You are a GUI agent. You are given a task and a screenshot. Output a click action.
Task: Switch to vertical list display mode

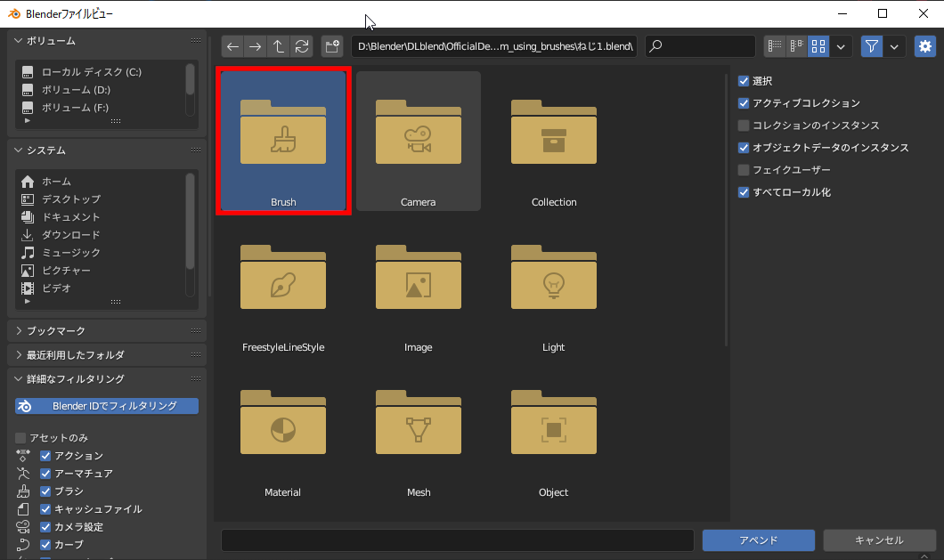click(x=775, y=46)
